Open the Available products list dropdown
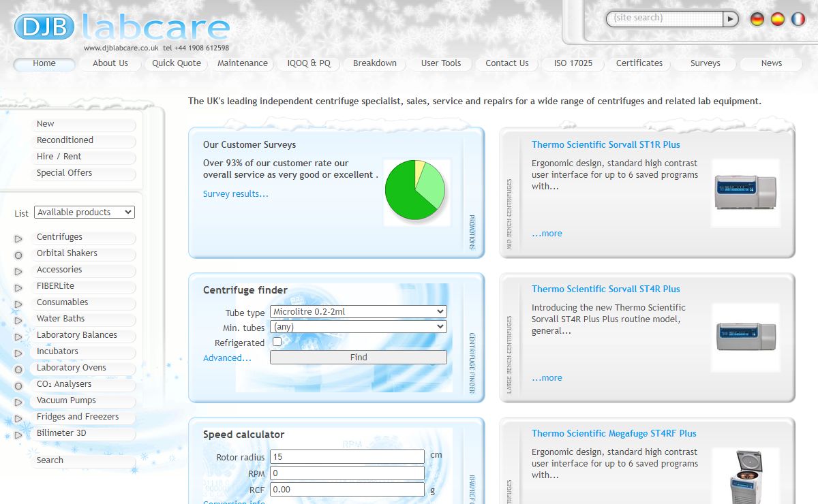Screen dimensions: 818x504 click(85, 212)
